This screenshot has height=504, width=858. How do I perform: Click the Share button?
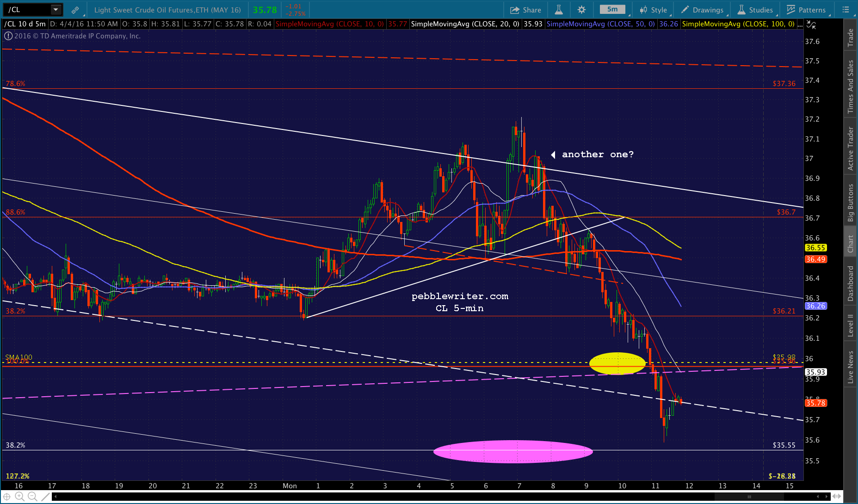tap(525, 10)
